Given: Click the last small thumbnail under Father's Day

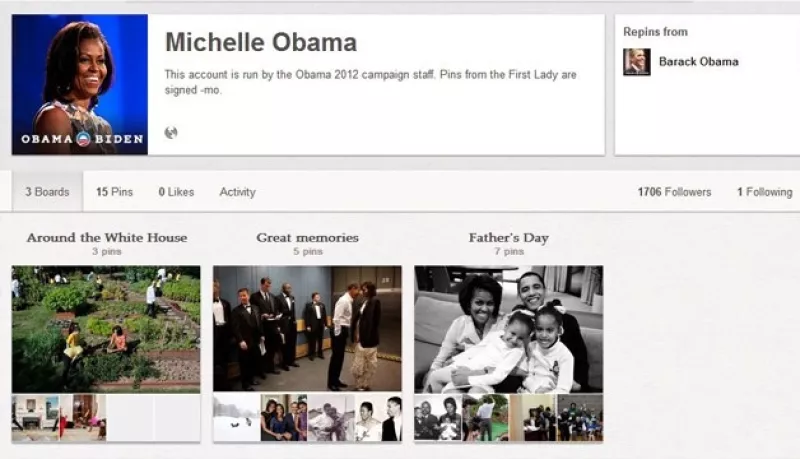Looking at the screenshot, I should (x=580, y=418).
